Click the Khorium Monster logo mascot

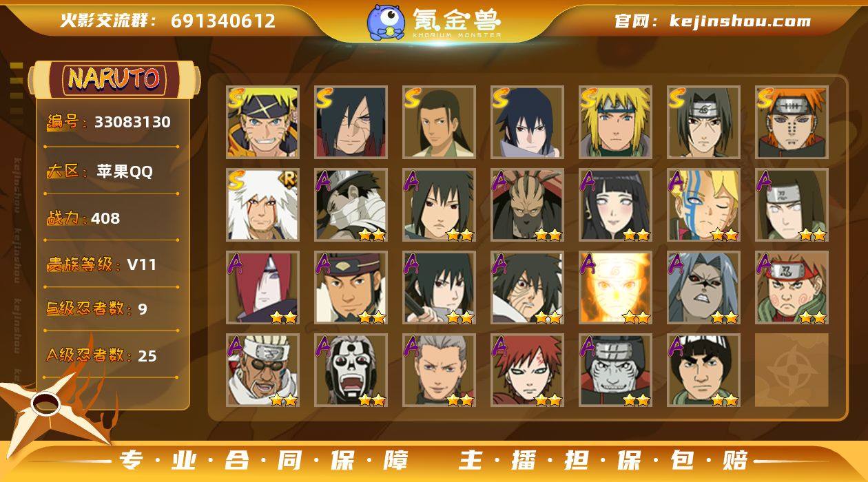(386, 21)
